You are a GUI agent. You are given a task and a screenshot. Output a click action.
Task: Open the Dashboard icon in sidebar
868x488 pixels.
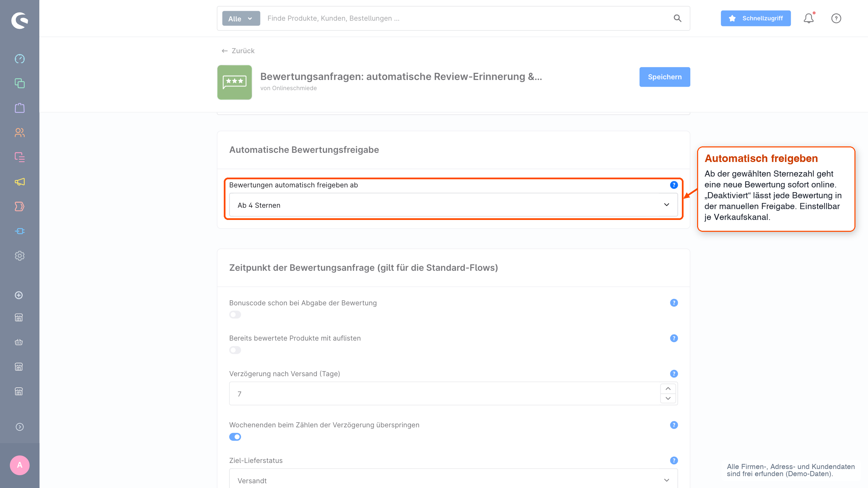click(20, 59)
